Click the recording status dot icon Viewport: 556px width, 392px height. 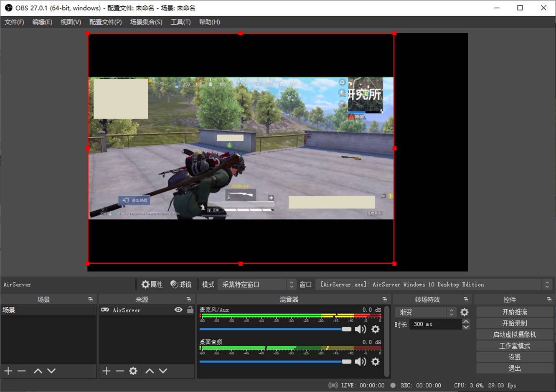pos(393,385)
